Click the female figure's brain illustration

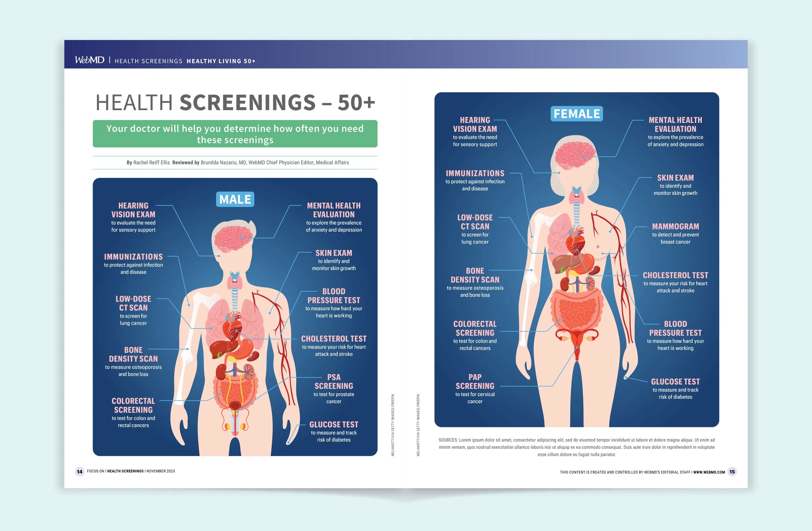tap(575, 154)
